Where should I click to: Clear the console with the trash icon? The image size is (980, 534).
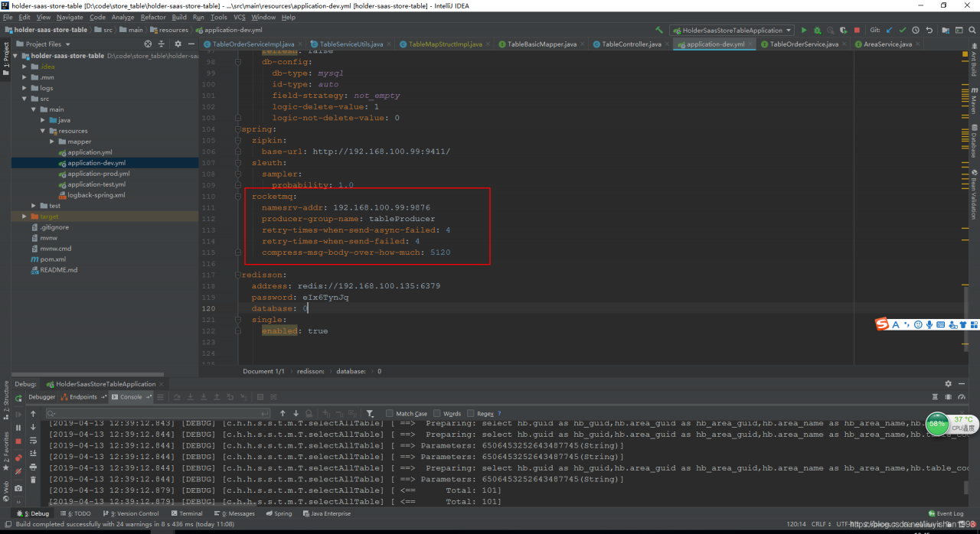click(x=33, y=480)
